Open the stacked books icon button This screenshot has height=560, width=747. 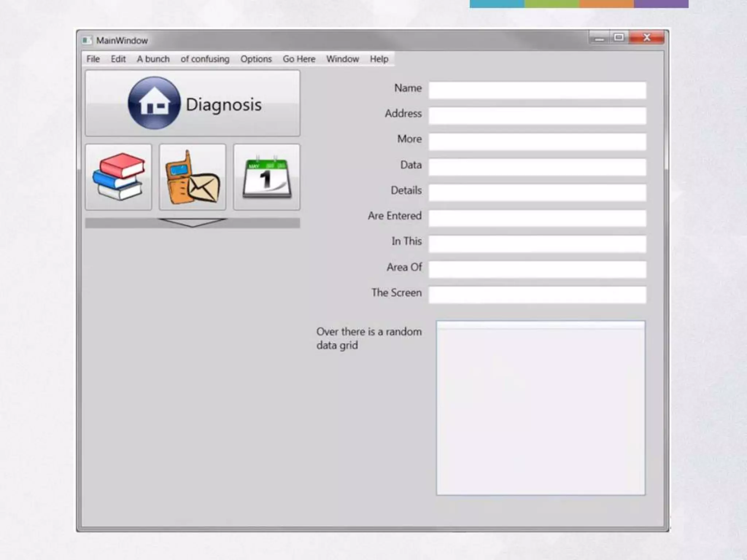coord(119,177)
